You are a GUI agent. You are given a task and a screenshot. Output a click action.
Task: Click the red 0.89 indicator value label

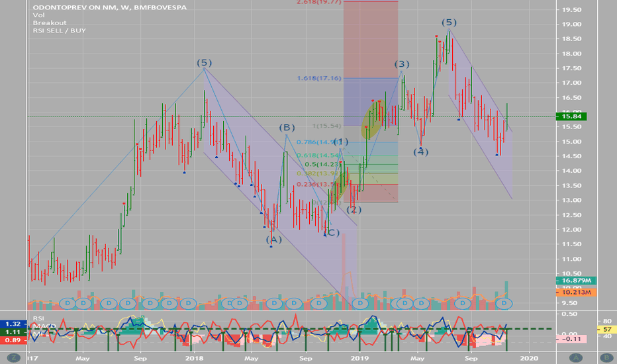(x=13, y=340)
